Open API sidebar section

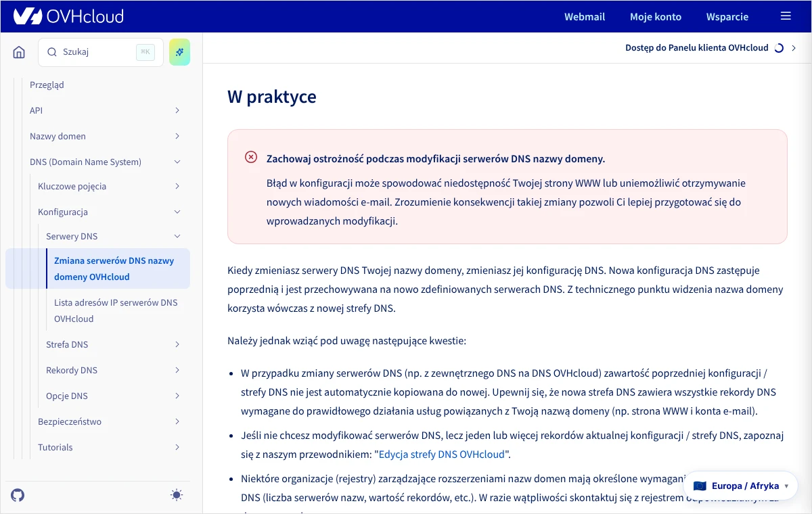pyautogui.click(x=36, y=110)
